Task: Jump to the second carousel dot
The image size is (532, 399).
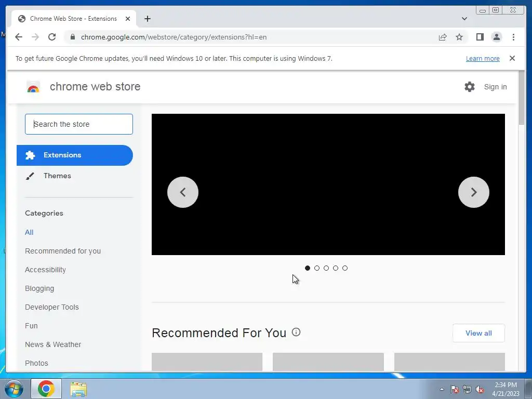Action: 317,268
